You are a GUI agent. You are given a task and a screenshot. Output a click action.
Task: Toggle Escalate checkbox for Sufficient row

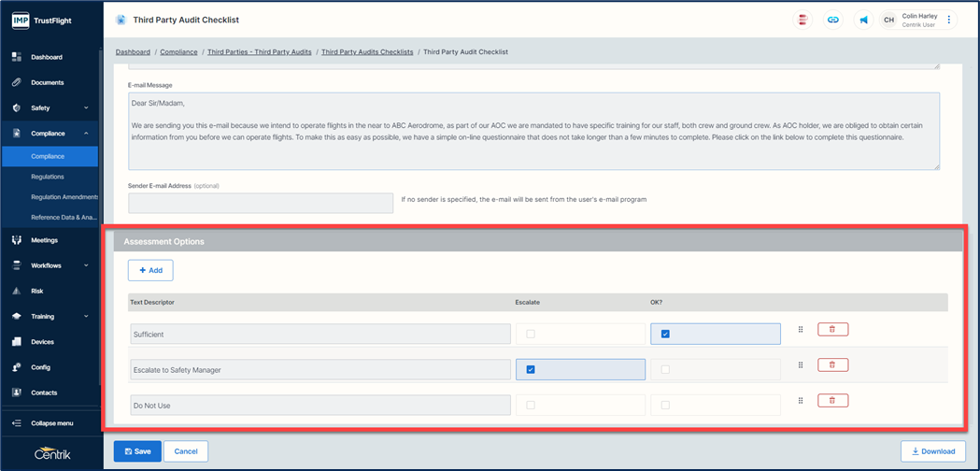coord(531,334)
